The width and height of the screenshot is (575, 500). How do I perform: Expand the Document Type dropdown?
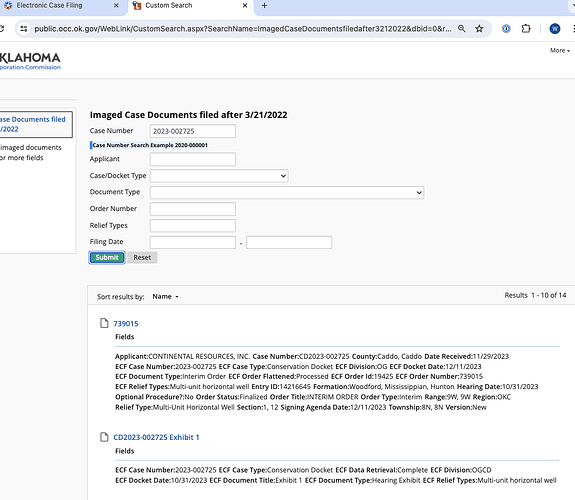pos(287,193)
